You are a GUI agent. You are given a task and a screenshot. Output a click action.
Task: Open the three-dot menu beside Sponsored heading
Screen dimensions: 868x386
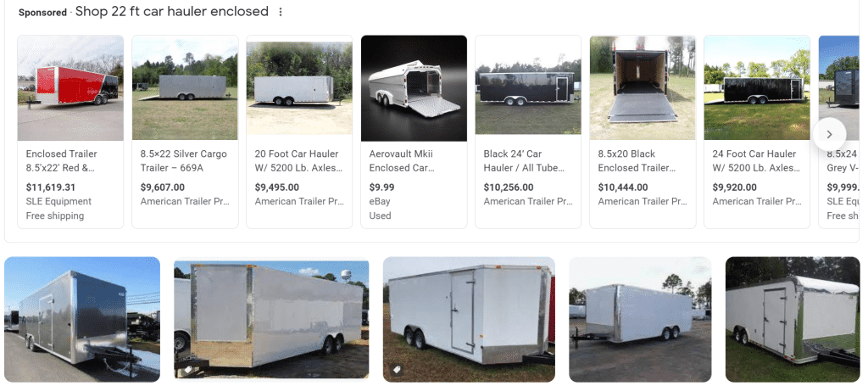click(x=281, y=12)
